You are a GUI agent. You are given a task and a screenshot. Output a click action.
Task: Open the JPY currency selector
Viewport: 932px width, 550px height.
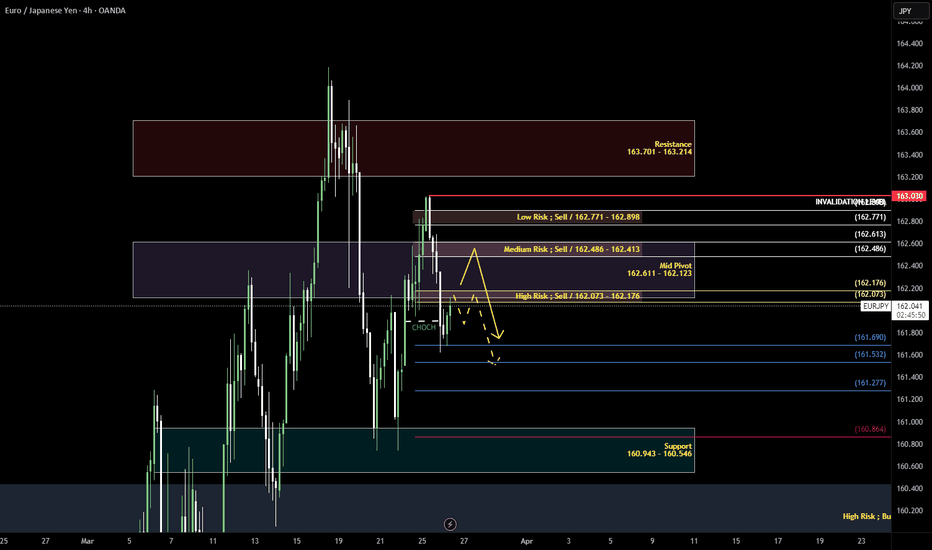click(911, 11)
